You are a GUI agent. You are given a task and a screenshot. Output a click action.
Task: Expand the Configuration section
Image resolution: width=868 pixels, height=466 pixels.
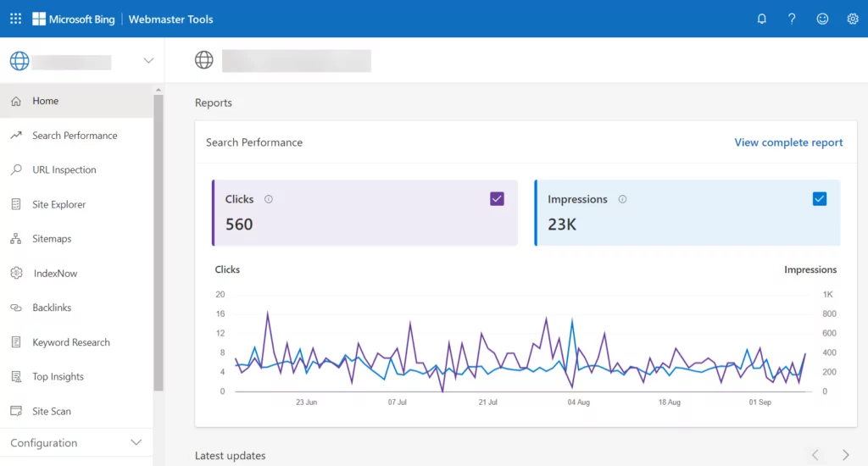pyautogui.click(x=76, y=443)
